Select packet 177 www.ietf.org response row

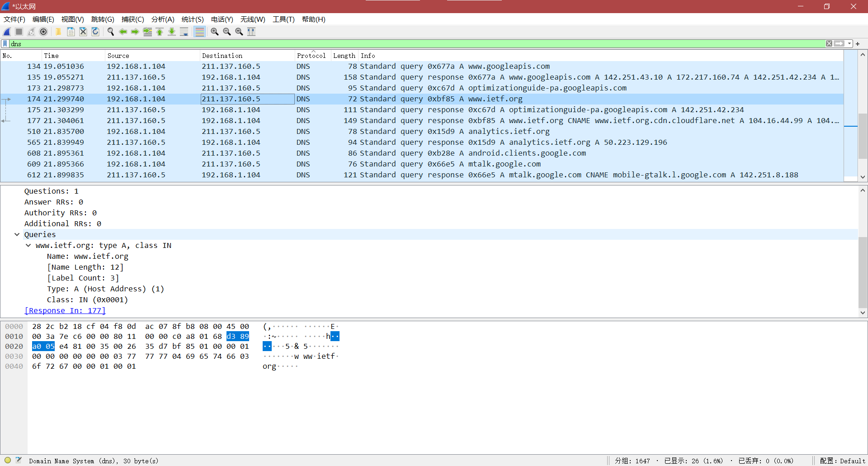point(422,120)
